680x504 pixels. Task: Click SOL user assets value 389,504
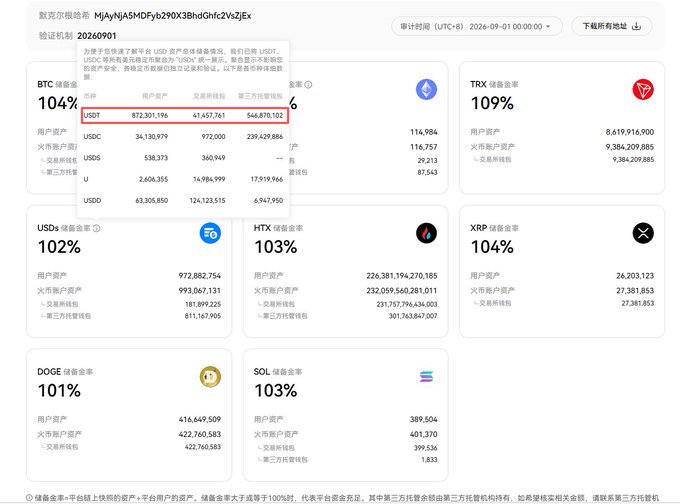[x=423, y=419]
